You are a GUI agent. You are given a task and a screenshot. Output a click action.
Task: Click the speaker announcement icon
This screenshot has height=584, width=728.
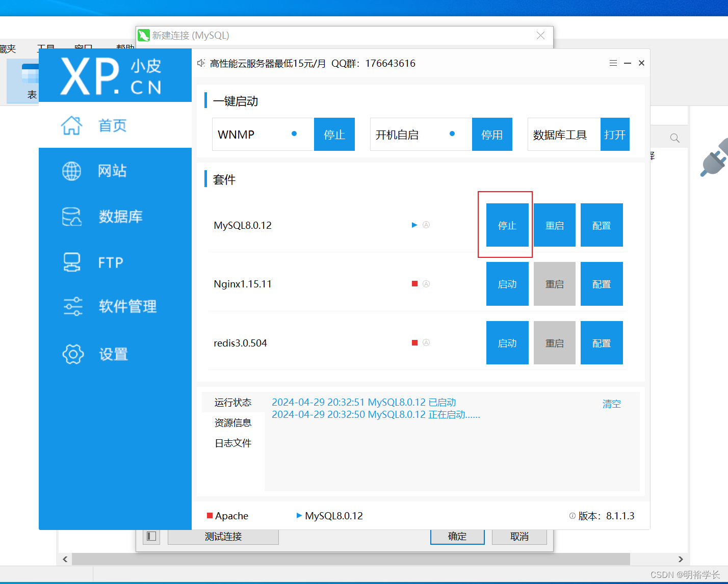point(201,63)
